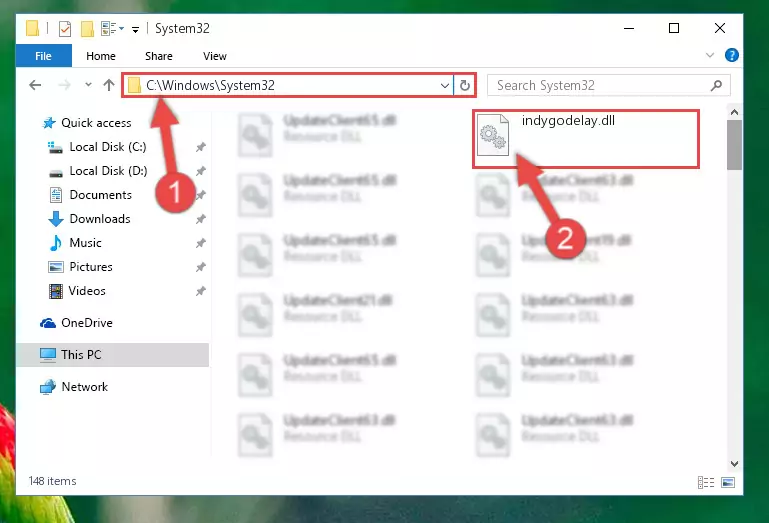Switch to Large icons view in status bar

tap(728, 482)
